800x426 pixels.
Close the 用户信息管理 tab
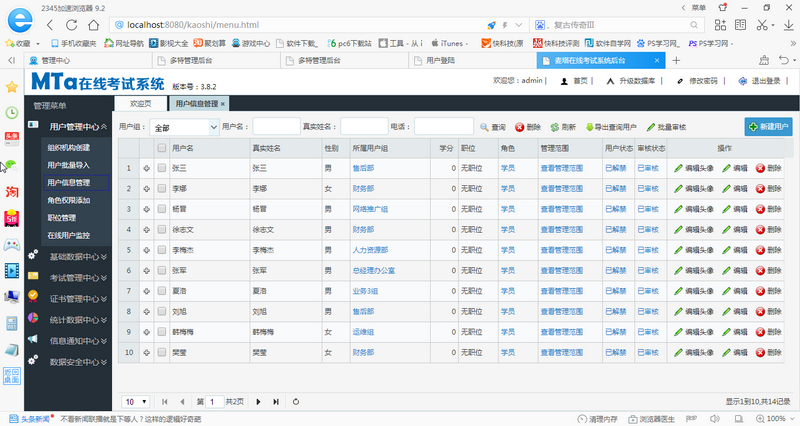222,104
